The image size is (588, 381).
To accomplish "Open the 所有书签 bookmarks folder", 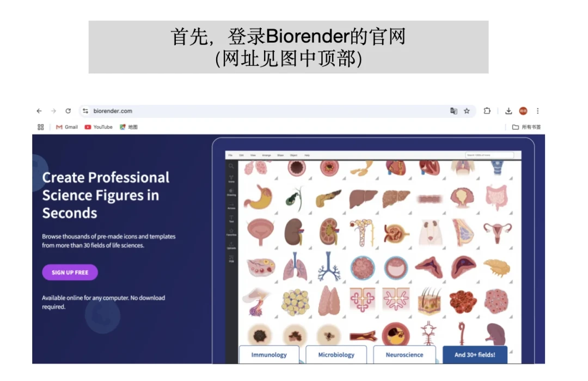I will point(526,127).
